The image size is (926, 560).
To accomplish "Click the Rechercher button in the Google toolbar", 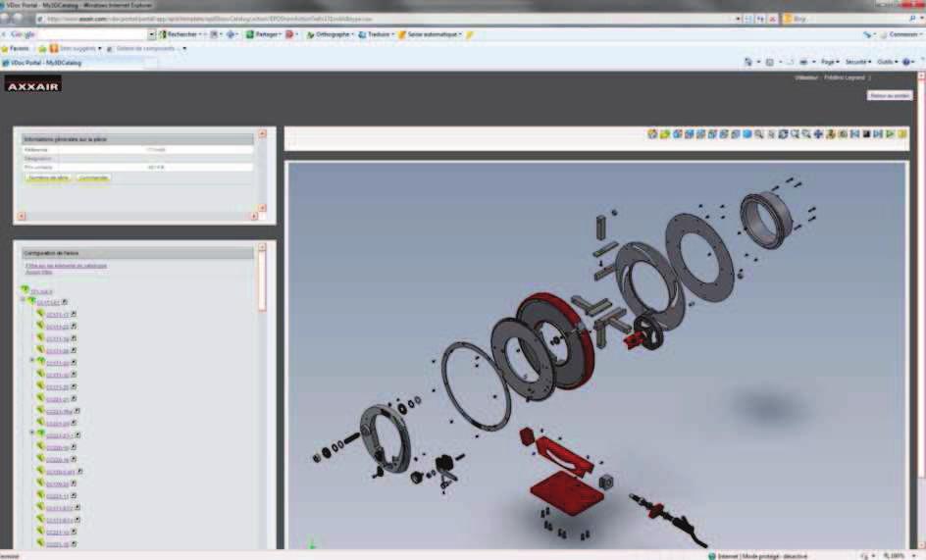I will (x=179, y=34).
